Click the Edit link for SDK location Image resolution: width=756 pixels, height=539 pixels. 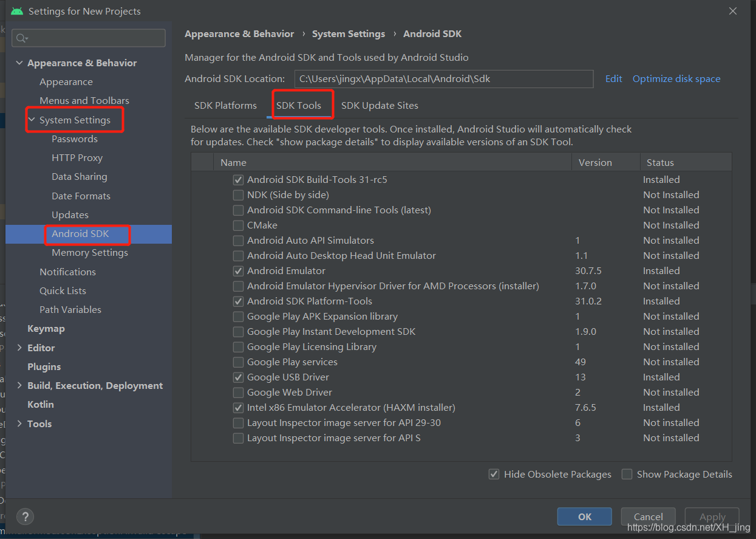tap(613, 79)
